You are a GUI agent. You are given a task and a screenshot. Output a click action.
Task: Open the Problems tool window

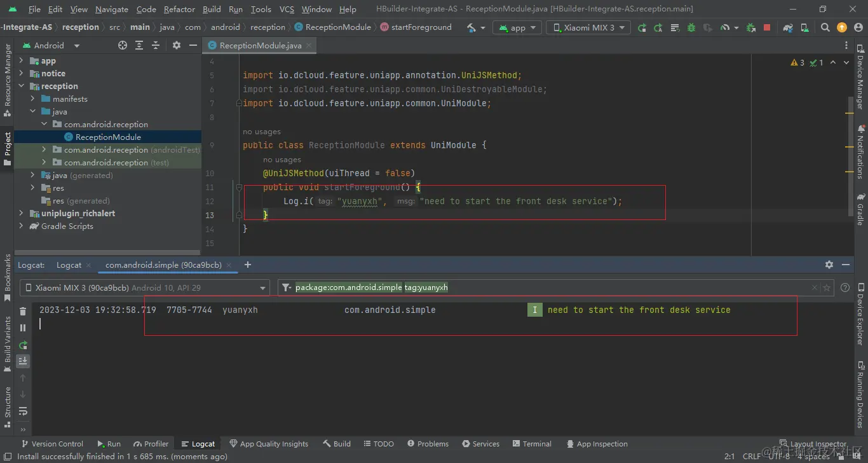428,444
